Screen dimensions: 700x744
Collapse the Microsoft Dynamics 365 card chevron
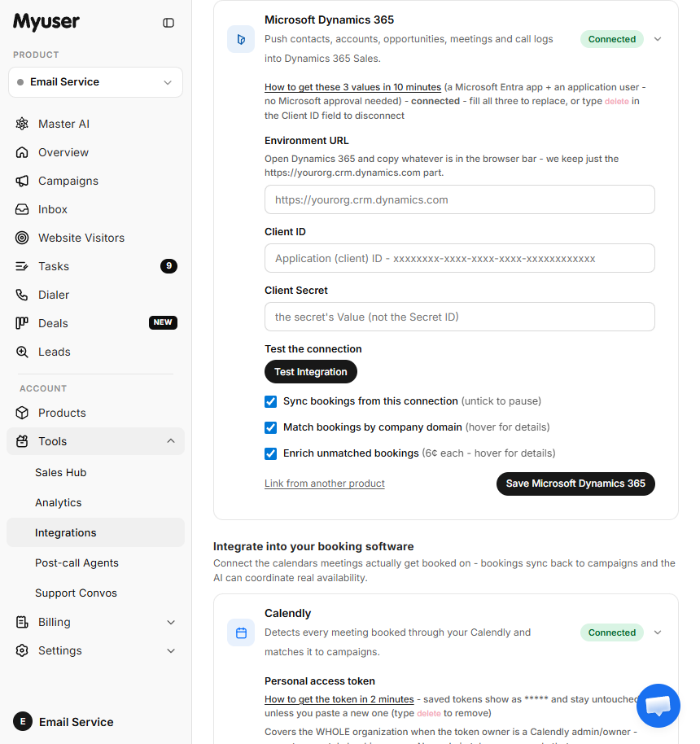pos(658,39)
